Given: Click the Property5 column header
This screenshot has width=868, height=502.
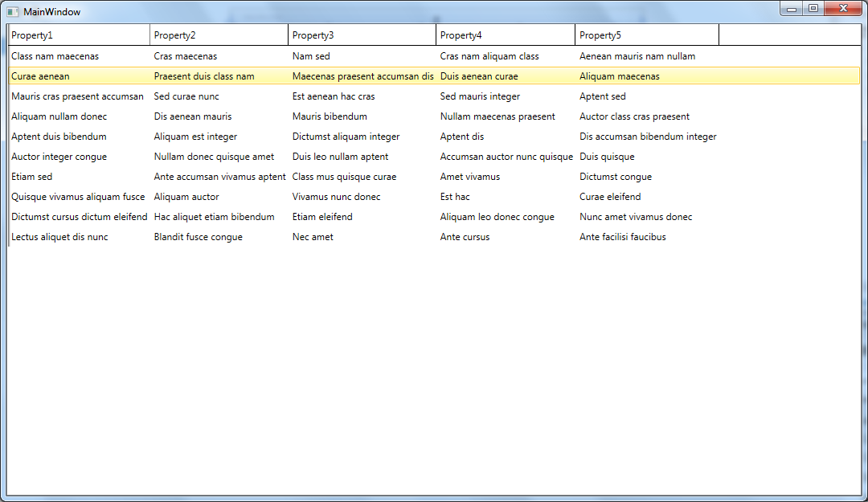Looking at the screenshot, I should [647, 35].
